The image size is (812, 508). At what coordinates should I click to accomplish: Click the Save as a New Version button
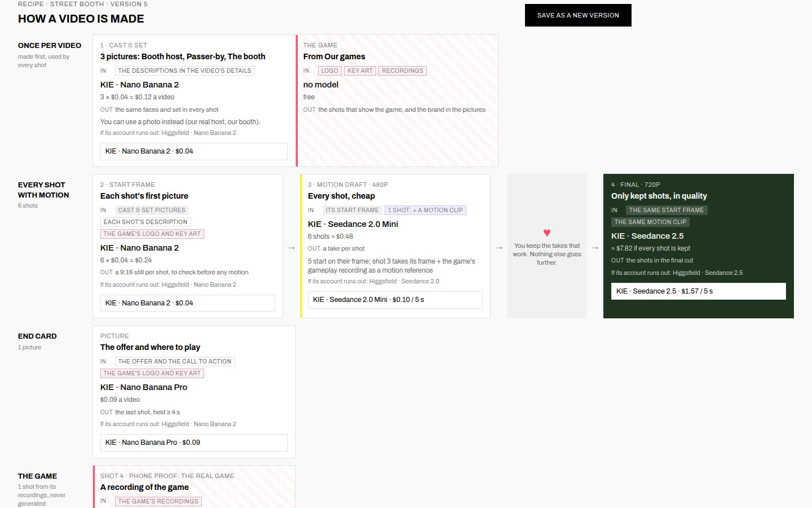tap(578, 15)
